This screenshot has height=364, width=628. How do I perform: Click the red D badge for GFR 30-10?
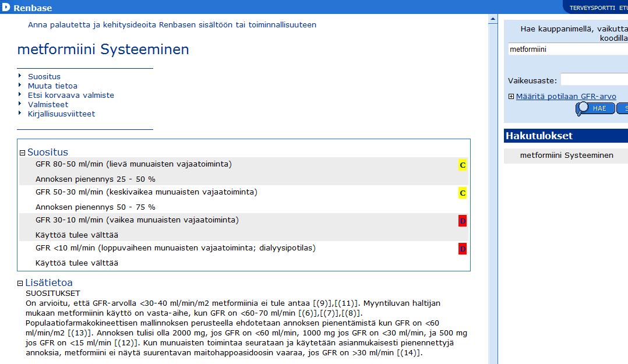click(x=463, y=221)
